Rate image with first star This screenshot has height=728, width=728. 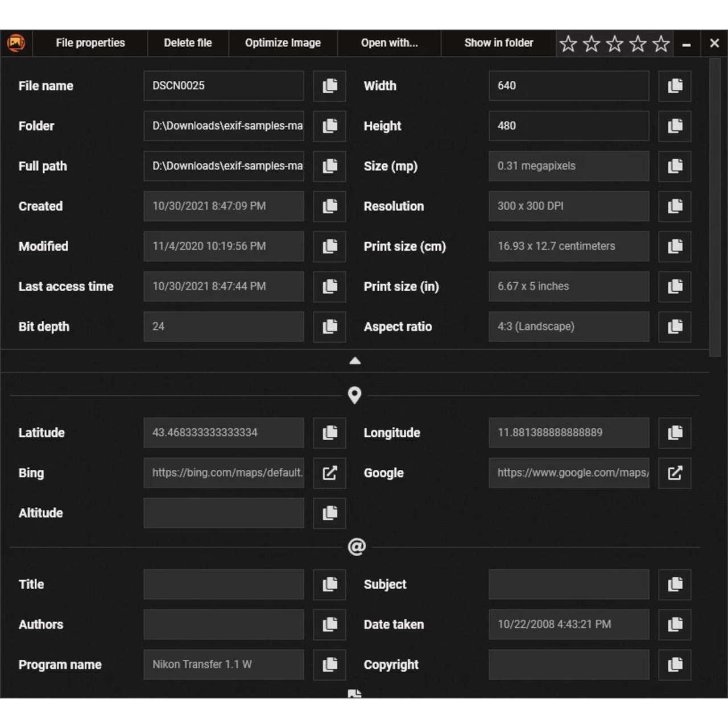pyautogui.click(x=568, y=44)
